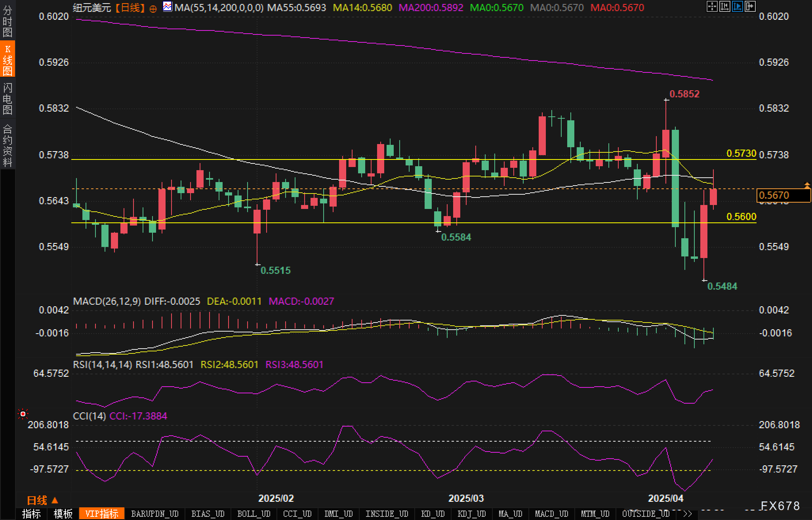Expand more indicator tabs with >> arrow
The image size is (812, 520).
pos(688,514)
